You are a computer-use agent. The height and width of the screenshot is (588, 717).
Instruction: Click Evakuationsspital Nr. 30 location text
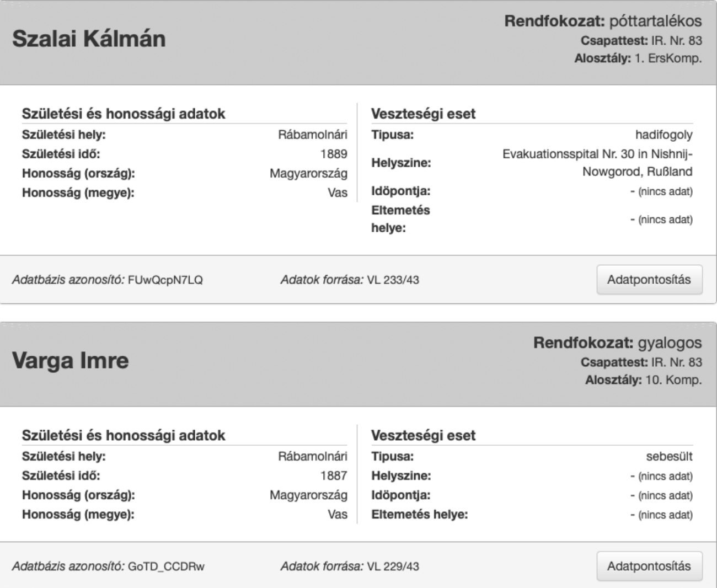coord(597,163)
